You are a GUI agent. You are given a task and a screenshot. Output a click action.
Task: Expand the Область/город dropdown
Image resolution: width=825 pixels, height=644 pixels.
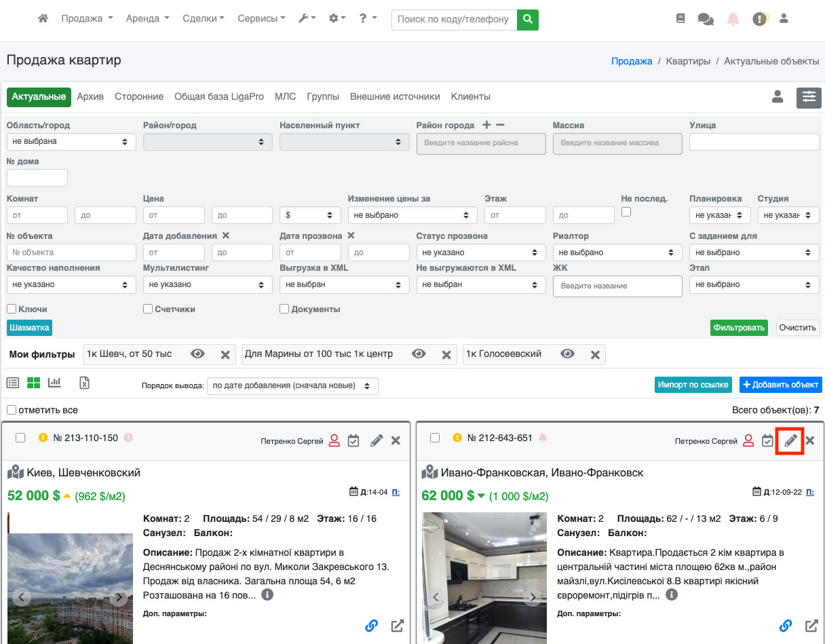click(71, 142)
